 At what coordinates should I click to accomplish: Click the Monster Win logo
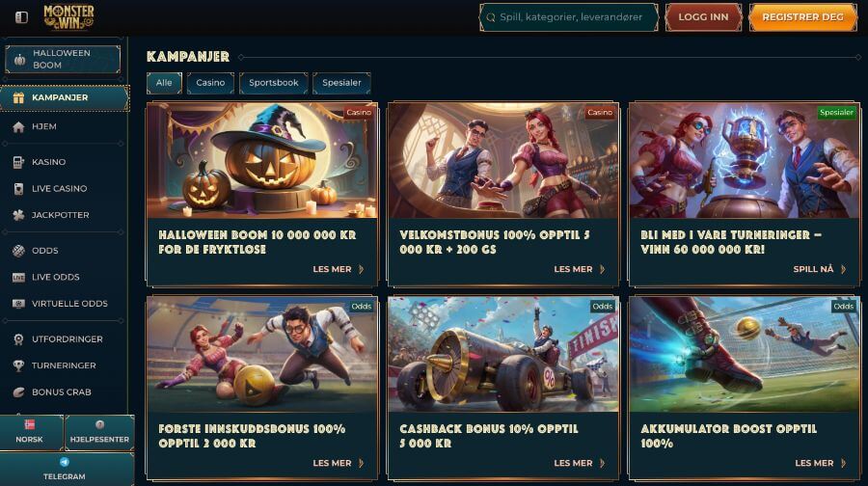68,17
